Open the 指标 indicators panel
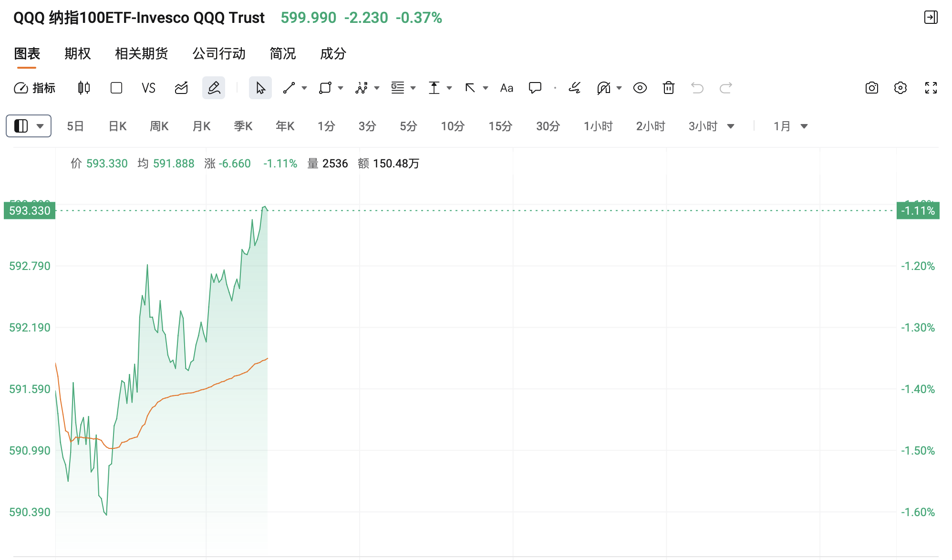952x560 pixels. pos(35,88)
